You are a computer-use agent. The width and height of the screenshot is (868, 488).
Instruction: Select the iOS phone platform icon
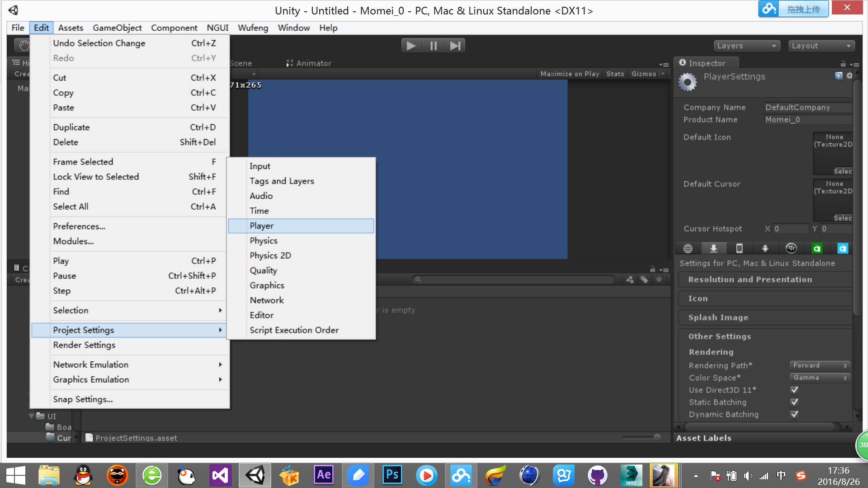tap(739, 249)
